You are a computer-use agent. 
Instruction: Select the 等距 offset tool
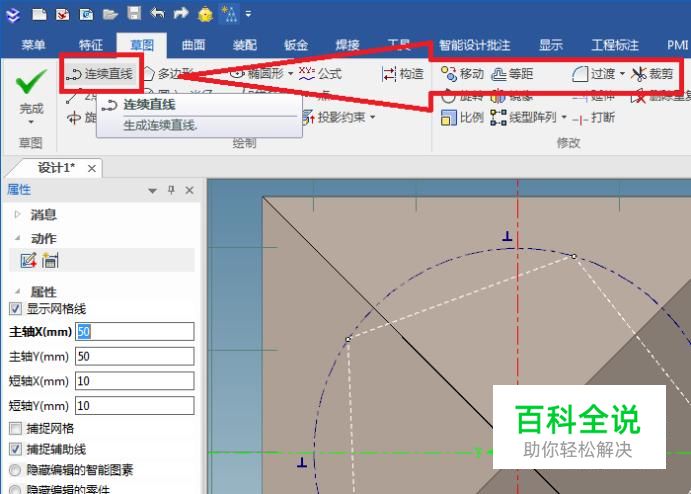point(512,74)
